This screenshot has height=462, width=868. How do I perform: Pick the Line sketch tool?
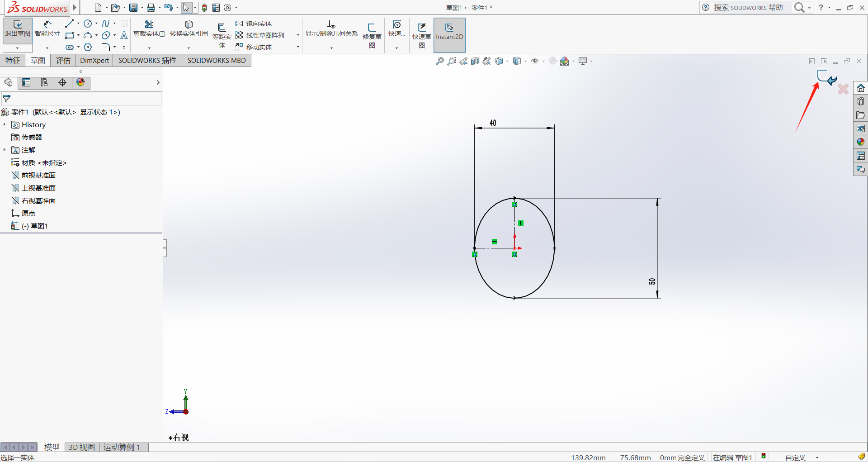[69, 24]
